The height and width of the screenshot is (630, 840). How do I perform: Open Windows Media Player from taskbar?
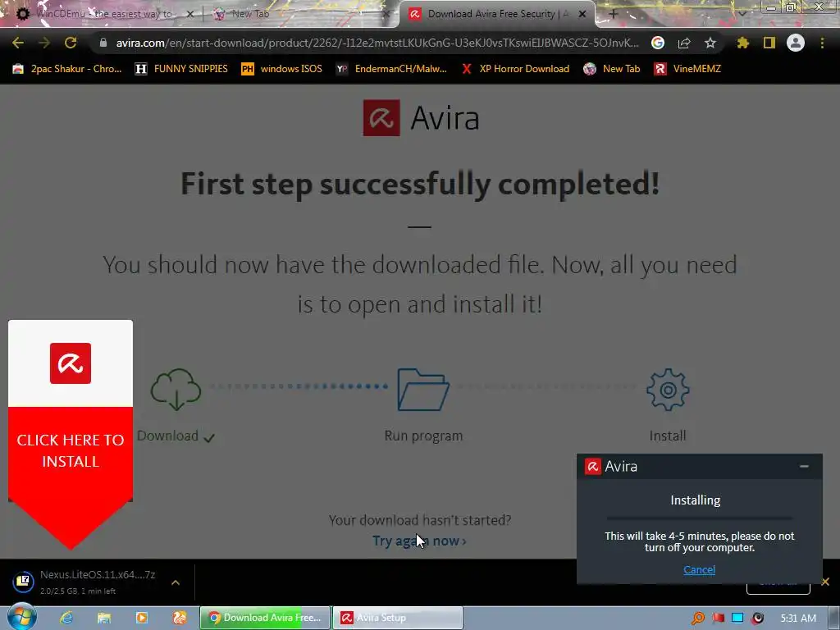142,618
